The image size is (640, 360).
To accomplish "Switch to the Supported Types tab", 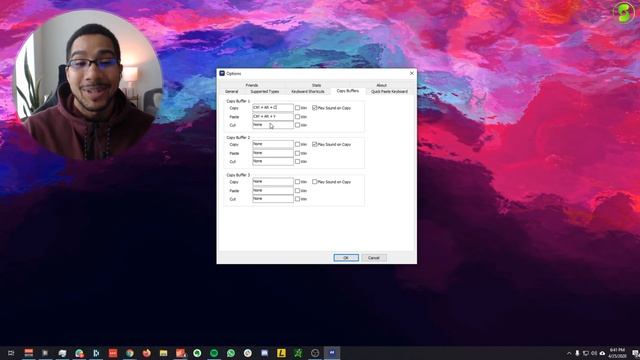I will tap(265, 91).
